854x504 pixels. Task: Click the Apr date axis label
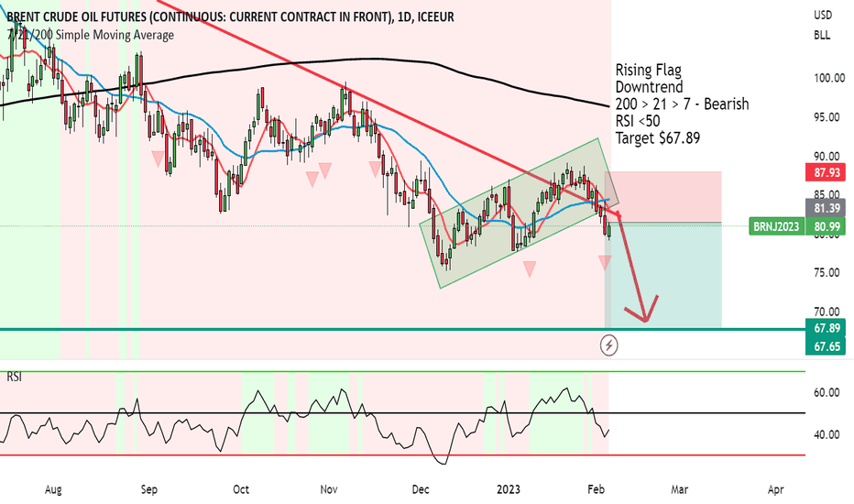click(775, 489)
